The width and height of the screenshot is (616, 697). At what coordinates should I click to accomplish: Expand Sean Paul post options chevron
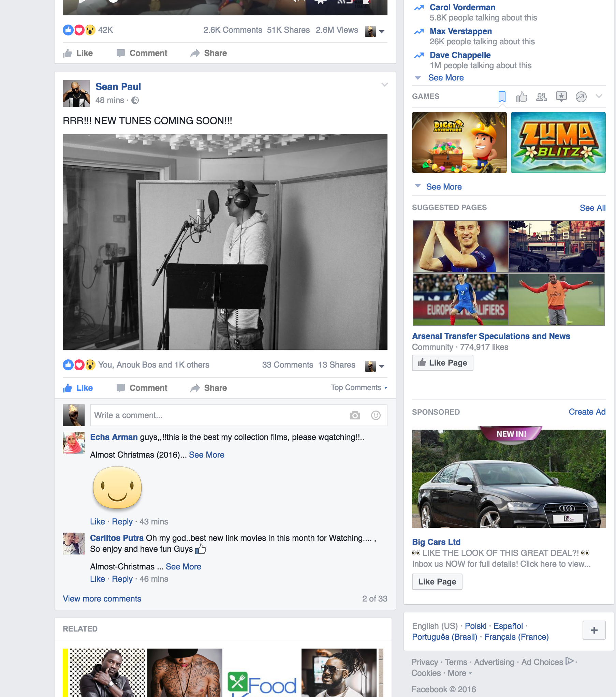[x=384, y=85]
